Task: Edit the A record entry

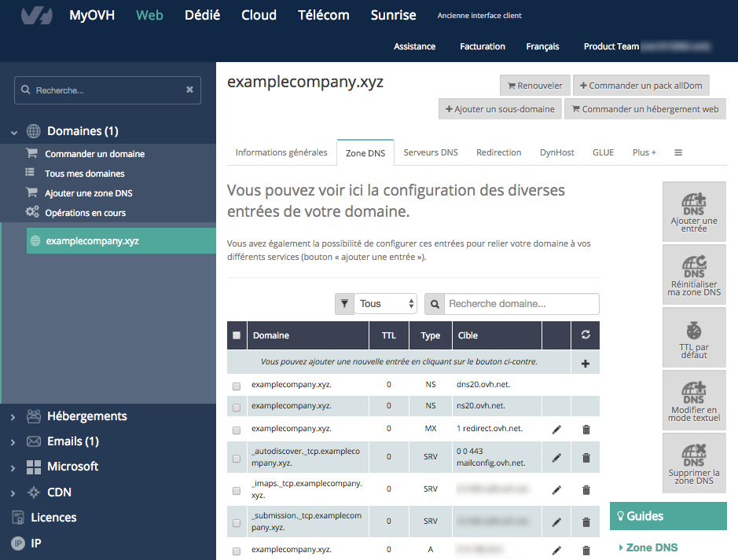Action: [556, 550]
